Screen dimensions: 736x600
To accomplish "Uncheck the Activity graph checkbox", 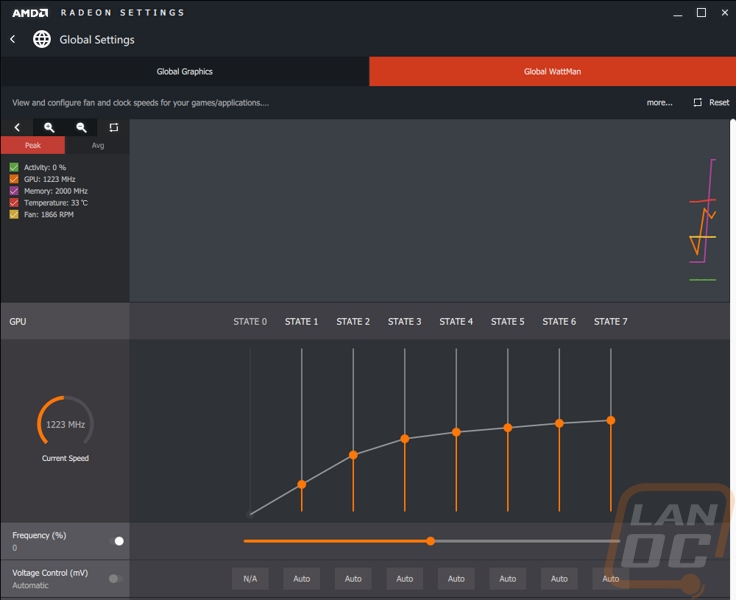I will click(14, 167).
